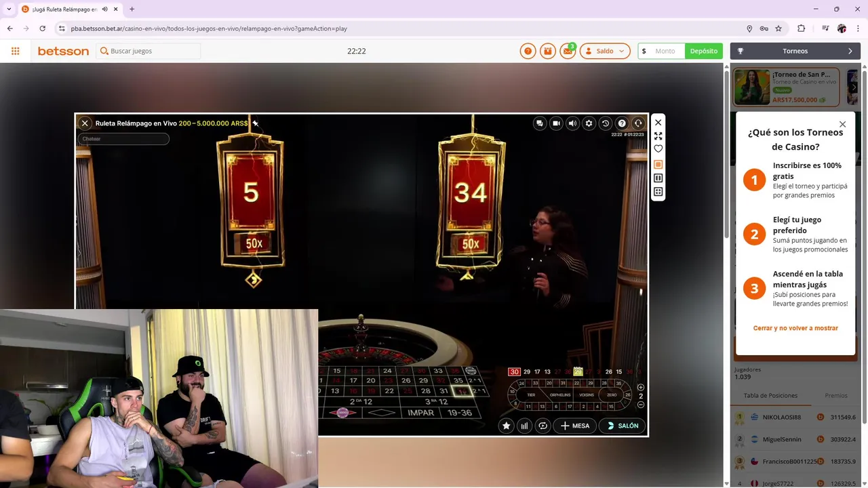868x488 pixels.
Task: Close the Ruleta Relámpago game header X
Action: (85, 123)
